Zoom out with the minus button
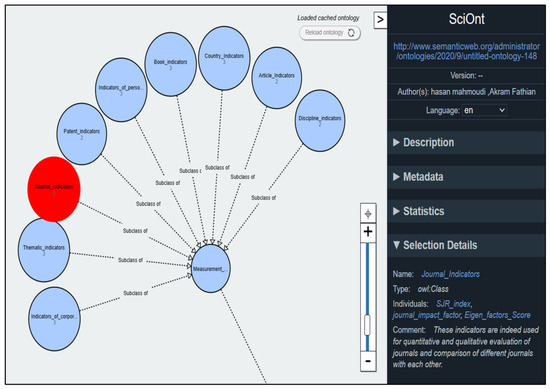Screen dimensions: 550x389 click(x=368, y=361)
